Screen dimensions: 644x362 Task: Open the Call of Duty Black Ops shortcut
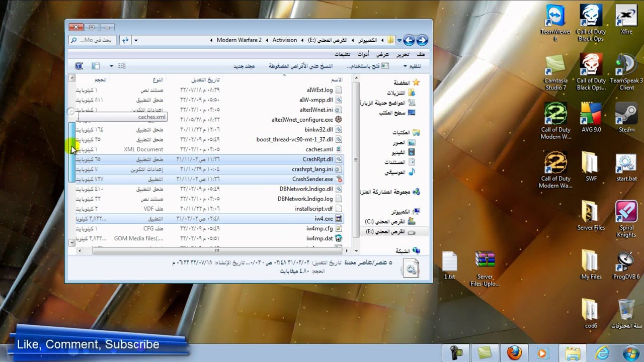pyautogui.click(x=591, y=23)
